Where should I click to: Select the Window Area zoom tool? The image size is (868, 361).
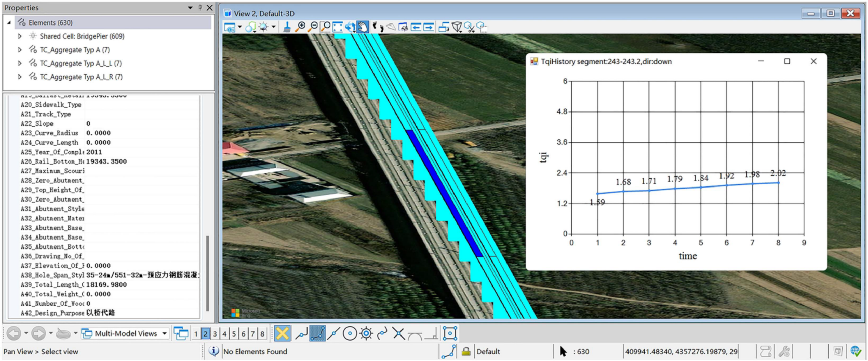(x=325, y=27)
